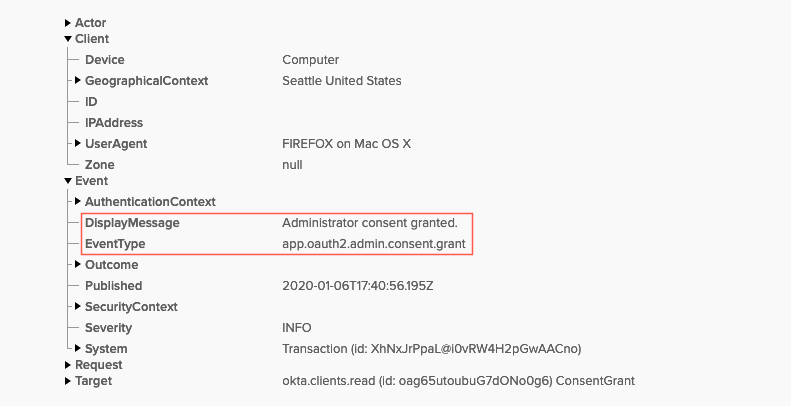Expand the Actor node
The height and width of the screenshot is (406, 791).
[x=68, y=23]
